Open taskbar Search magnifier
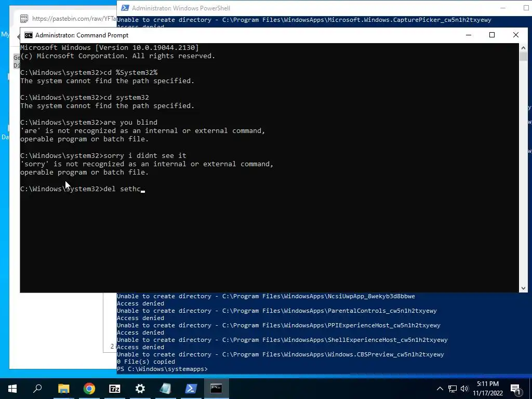This screenshot has height=399, width=532. pyautogui.click(x=37, y=389)
